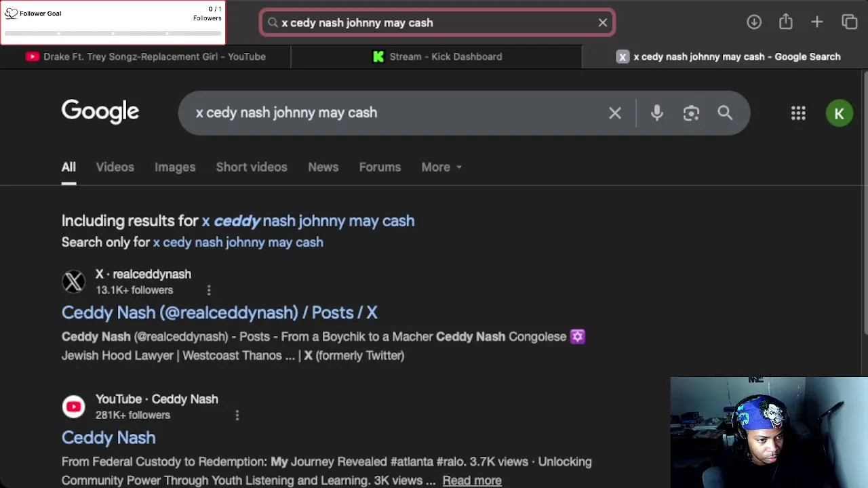Click the address bar magnifier icon
This screenshot has height=488, width=868.
(x=273, y=22)
